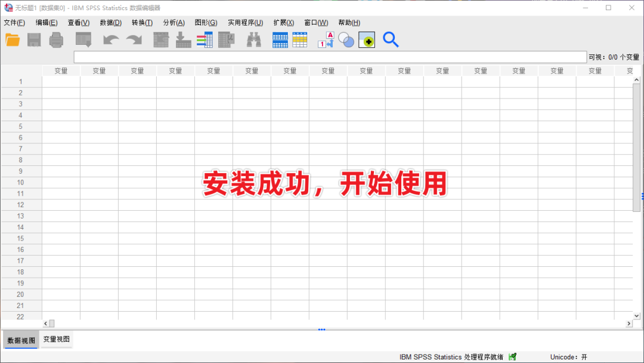Open the 实用程序(U) menu

245,23
